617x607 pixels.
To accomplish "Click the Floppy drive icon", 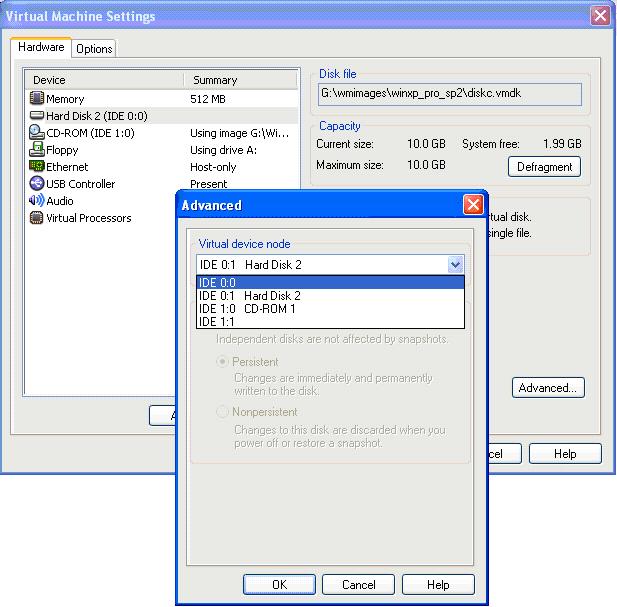I will (37, 150).
